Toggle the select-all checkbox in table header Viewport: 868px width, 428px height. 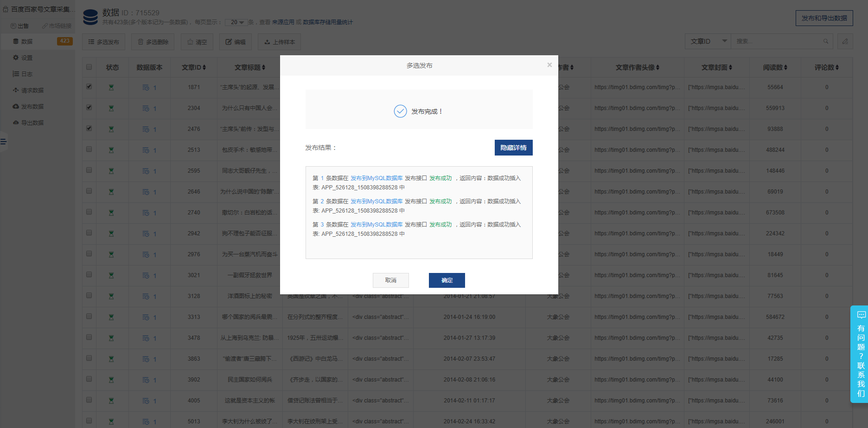(89, 67)
